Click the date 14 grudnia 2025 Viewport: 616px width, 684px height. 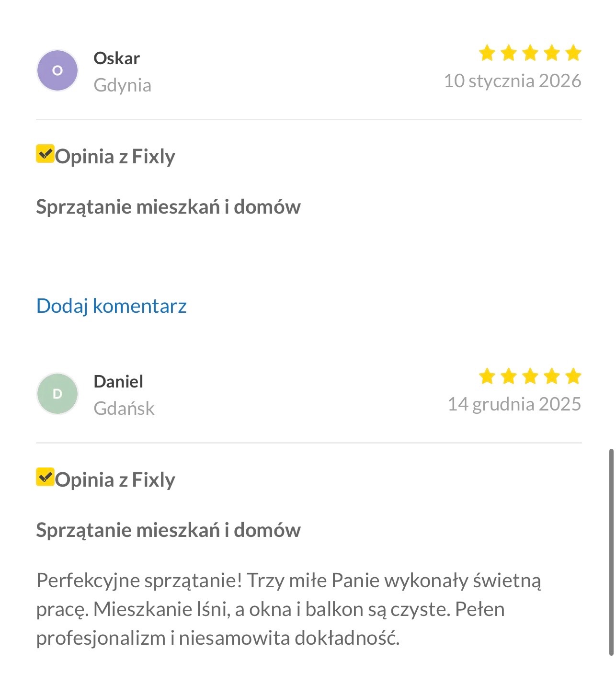click(x=514, y=404)
